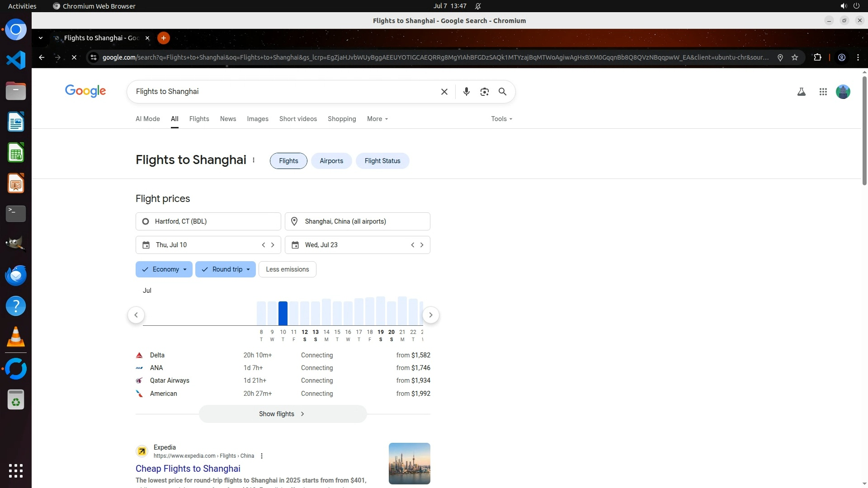Open the Google apps grid icon
This screenshot has width=868, height=488.
[x=823, y=92]
